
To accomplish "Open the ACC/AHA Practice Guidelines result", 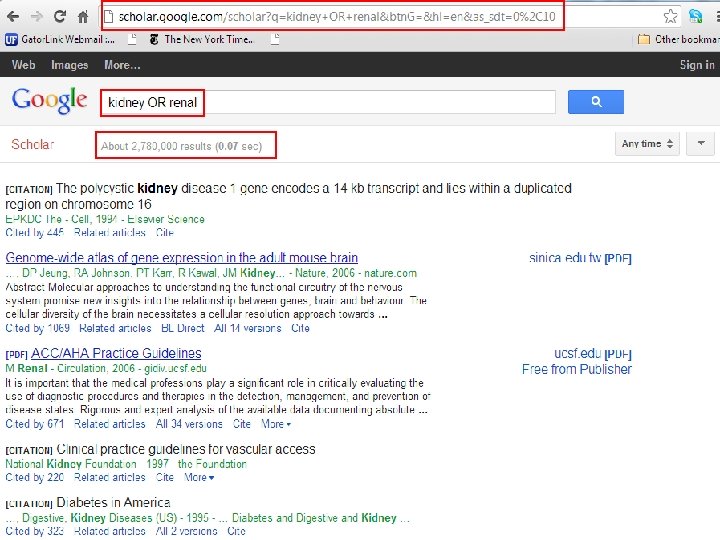I will pos(116,353).
